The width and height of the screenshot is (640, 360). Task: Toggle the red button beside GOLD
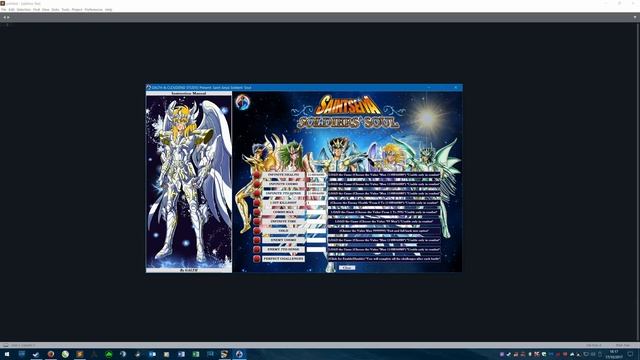(257, 231)
